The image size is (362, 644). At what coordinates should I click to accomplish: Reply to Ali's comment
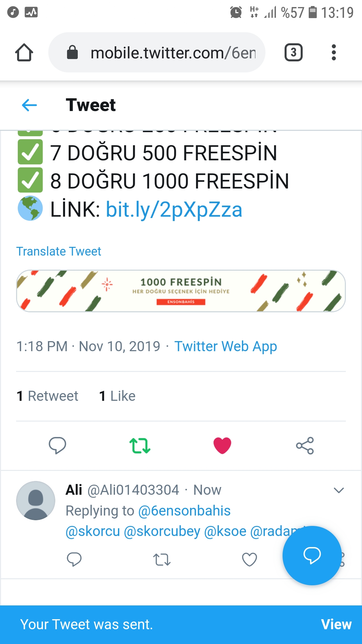pos(74,559)
